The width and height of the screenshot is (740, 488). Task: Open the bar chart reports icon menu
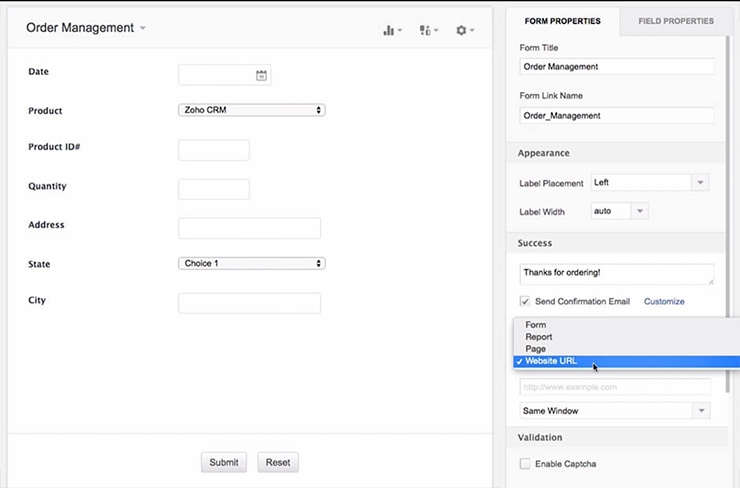coord(392,31)
